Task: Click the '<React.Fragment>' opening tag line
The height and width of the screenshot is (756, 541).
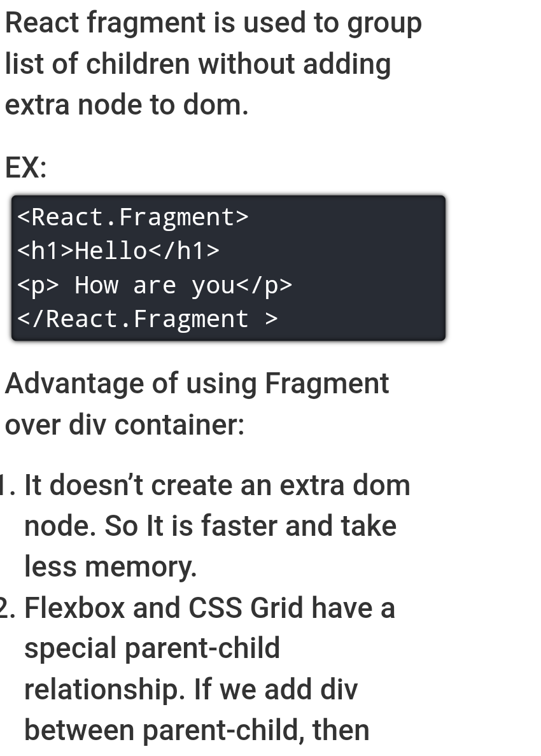Action: point(132,217)
